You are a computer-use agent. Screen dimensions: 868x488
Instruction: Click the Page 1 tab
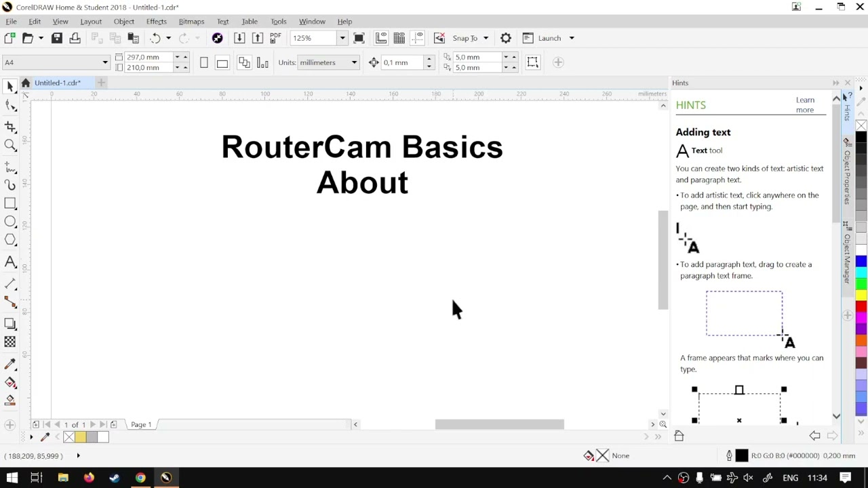click(x=141, y=424)
